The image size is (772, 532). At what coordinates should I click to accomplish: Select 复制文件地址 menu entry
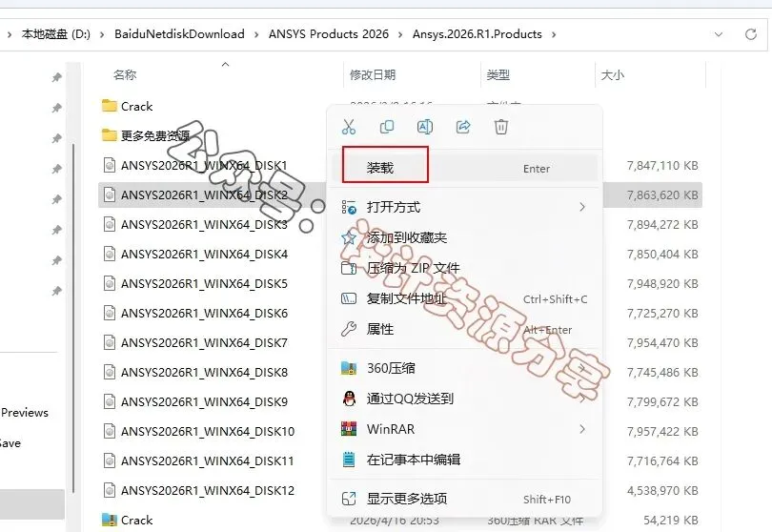pos(464,299)
